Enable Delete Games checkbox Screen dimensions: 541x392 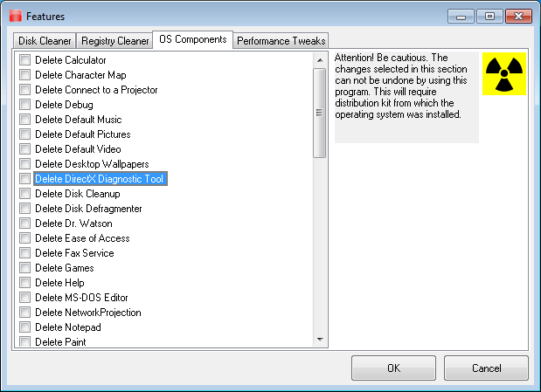pyautogui.click(x=25, y=268)
